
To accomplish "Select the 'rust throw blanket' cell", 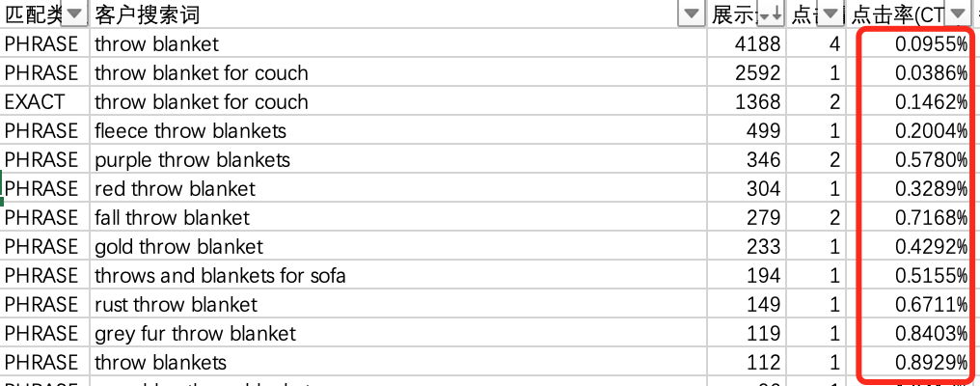I will [x=176, y=305].
